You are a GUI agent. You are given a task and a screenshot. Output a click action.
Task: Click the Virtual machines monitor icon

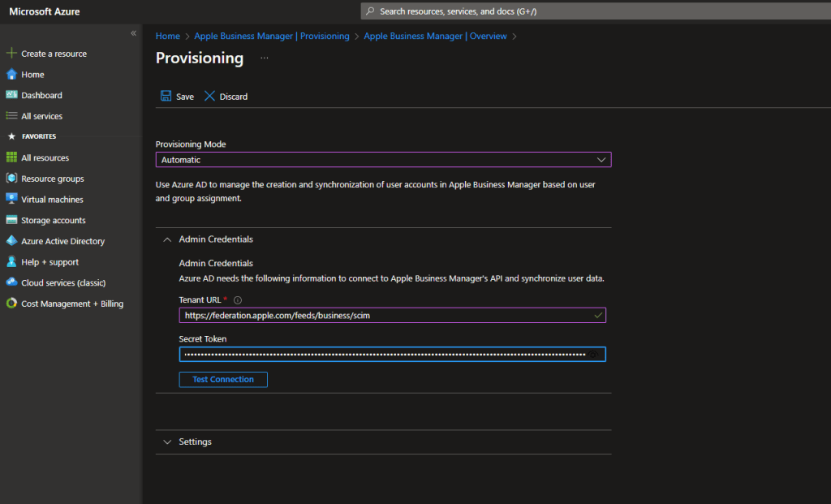[11, 200]
